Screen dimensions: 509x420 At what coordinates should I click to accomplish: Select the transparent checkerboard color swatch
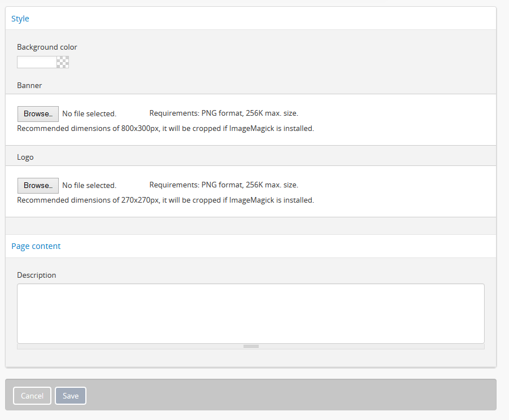point(63,62)
